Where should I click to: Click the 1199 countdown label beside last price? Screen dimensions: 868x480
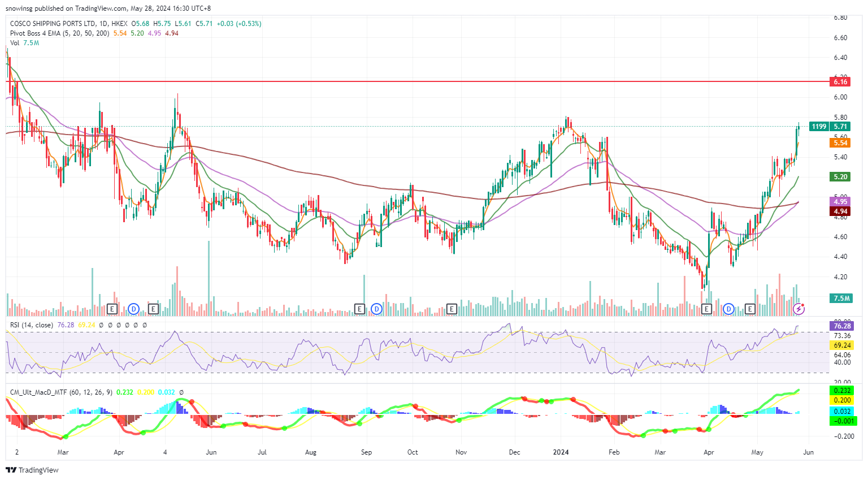(819, 127)
